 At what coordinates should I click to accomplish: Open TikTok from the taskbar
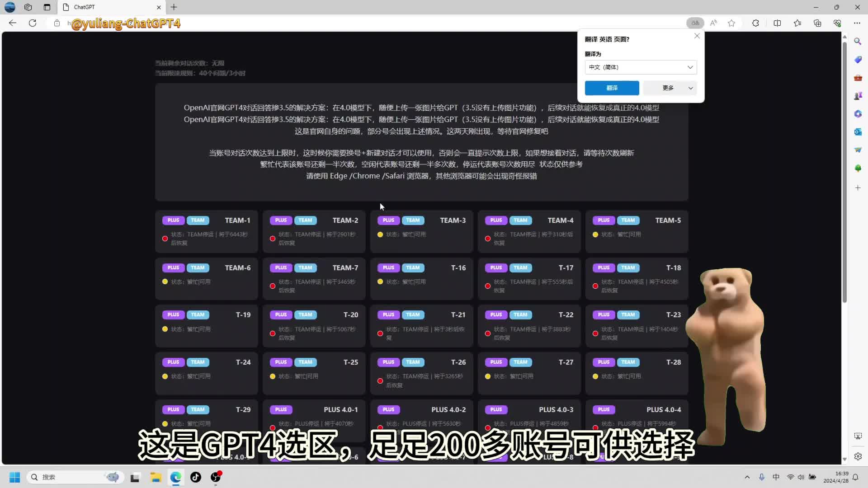(x=195, y=477)
